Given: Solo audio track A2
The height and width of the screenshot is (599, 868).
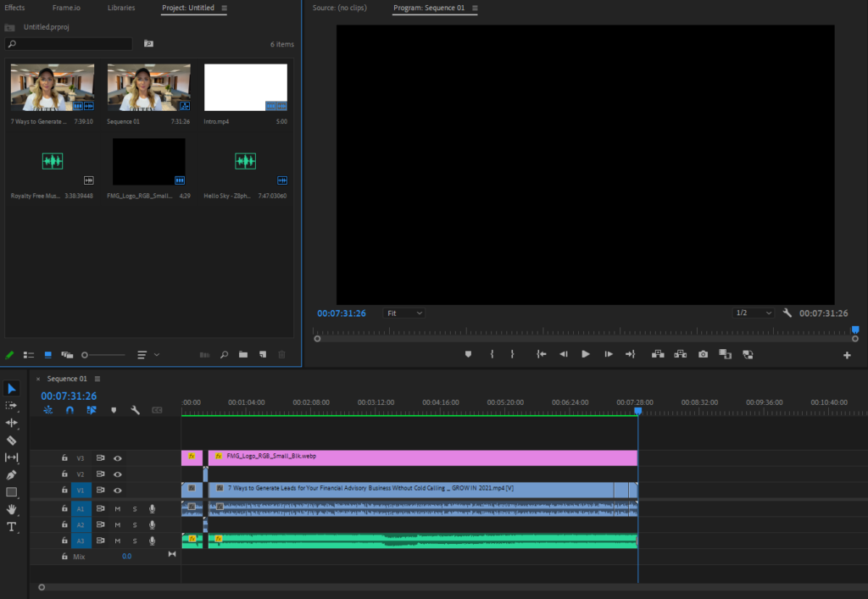Looking at the screenshot, I should pos(134,525).
